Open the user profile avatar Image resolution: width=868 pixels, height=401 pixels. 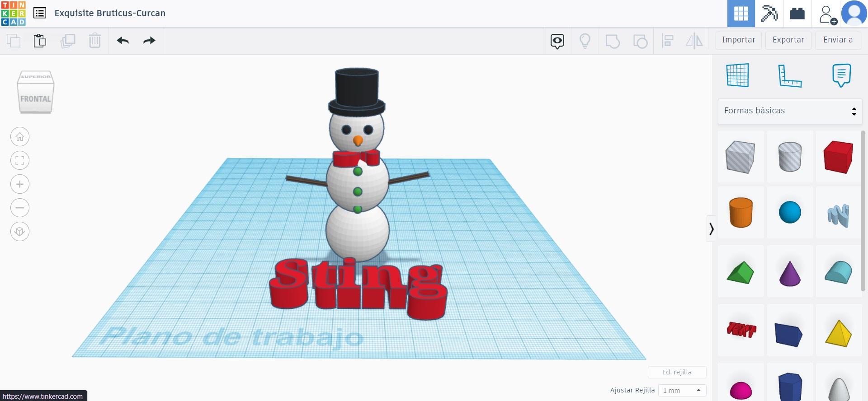tap(854, 13)
